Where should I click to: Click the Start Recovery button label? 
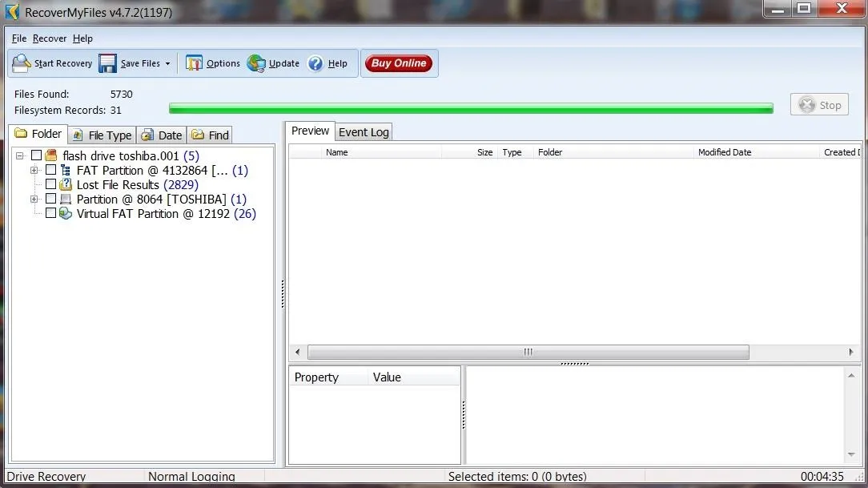click(63, 63)
